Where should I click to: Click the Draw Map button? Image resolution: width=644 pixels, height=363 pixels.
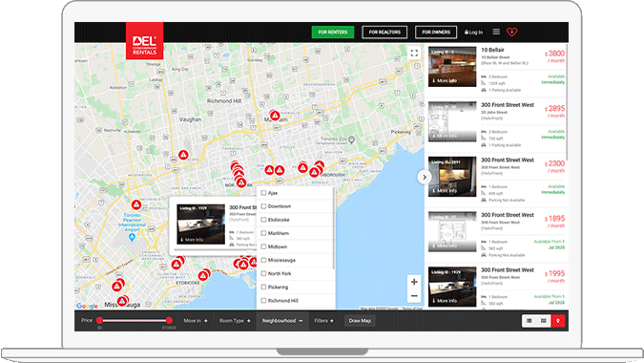[360, 321]
